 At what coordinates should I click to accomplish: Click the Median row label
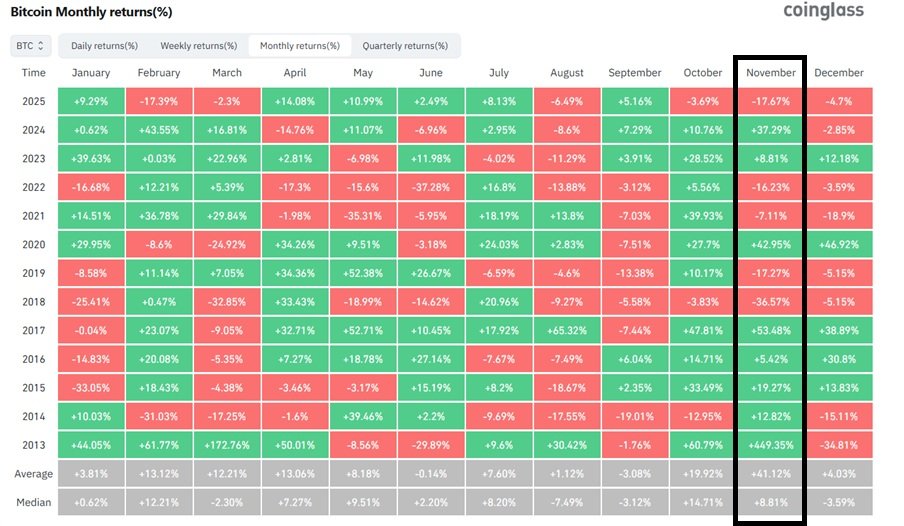pos(33,502)
